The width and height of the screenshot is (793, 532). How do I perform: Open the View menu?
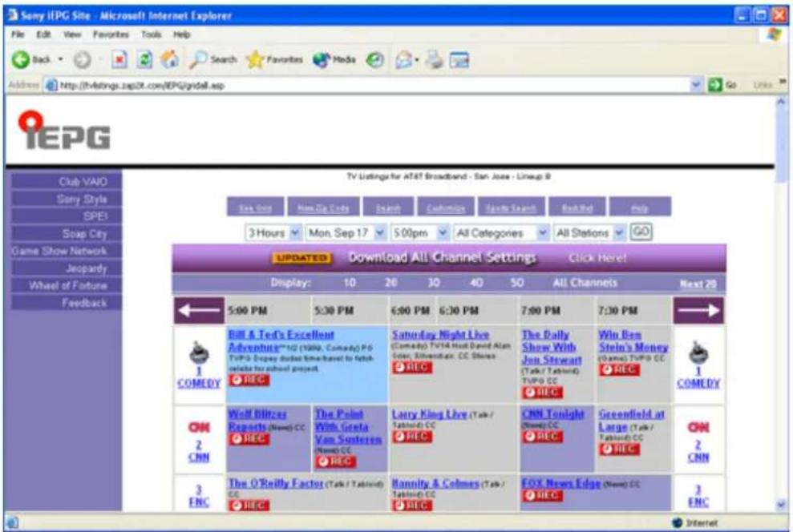click(72, 34)
